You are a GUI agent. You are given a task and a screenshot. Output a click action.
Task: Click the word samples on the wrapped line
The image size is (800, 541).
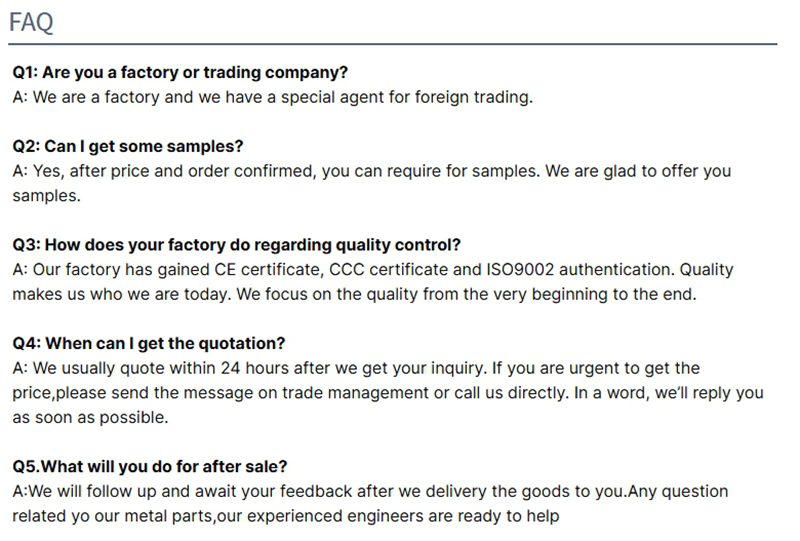[x=46, y=196]
